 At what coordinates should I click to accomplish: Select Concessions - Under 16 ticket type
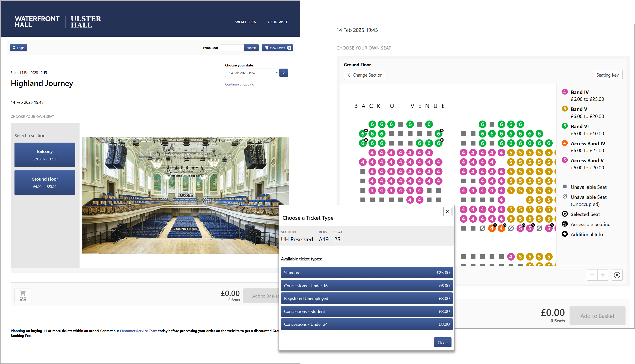tap(367, 286)
